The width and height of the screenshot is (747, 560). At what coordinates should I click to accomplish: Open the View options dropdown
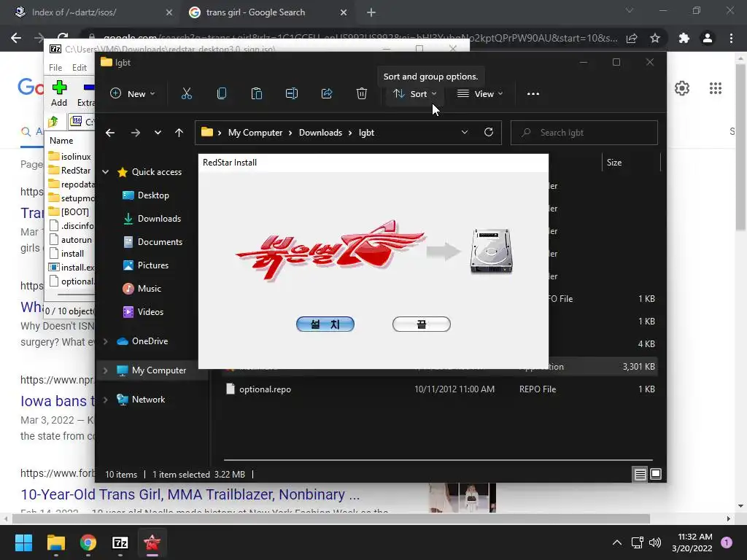480,94
